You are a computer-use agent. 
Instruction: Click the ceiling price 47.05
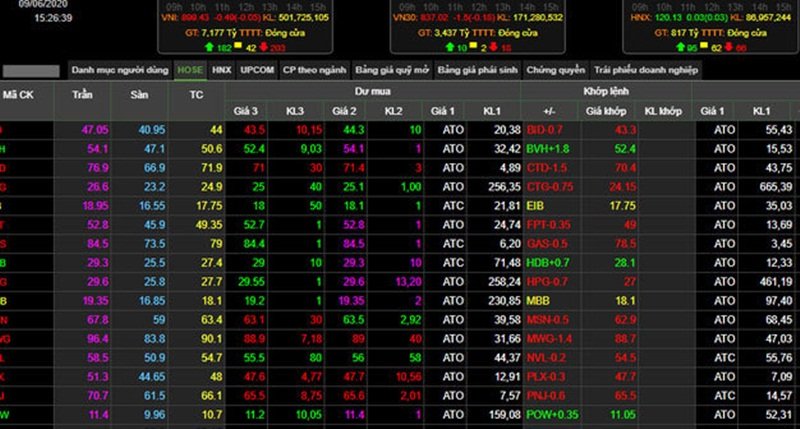[x=95, y=130]
